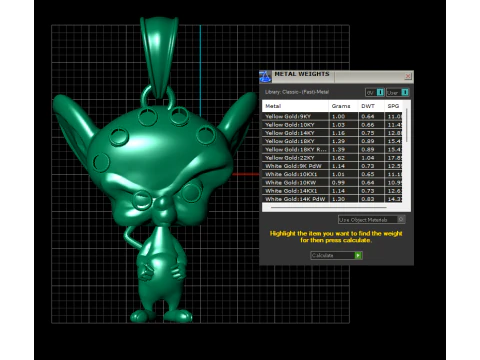Sort by the DWT column header

[x=371, y=106]
